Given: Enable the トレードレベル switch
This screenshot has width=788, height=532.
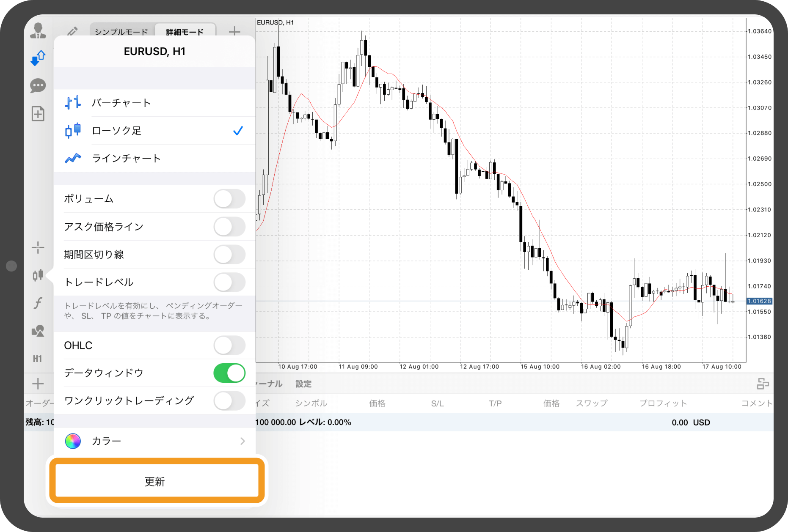Looking at the screenshot, I should click(x=229, y=282).
